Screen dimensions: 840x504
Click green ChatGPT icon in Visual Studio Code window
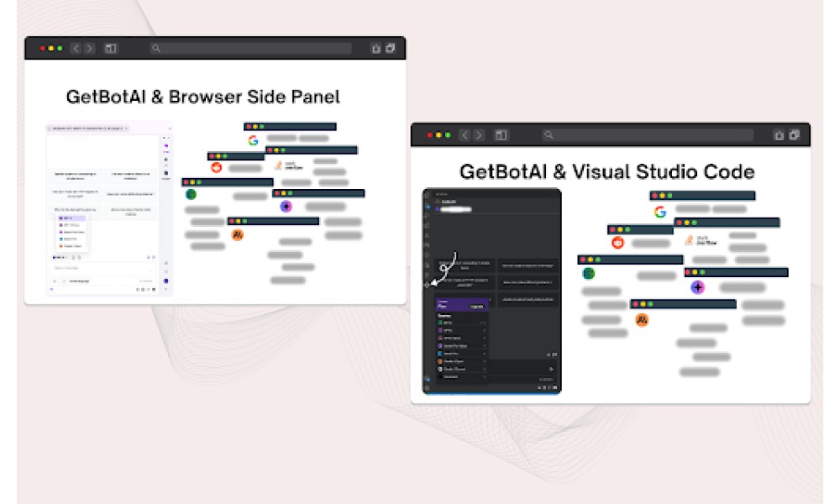(x=588, y=274)
